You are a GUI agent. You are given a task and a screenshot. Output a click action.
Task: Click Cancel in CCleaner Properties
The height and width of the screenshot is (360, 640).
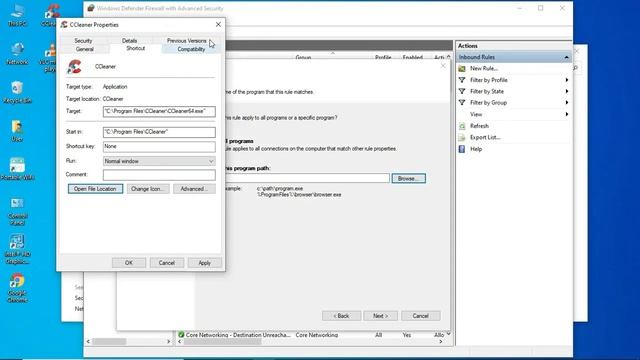167,263
